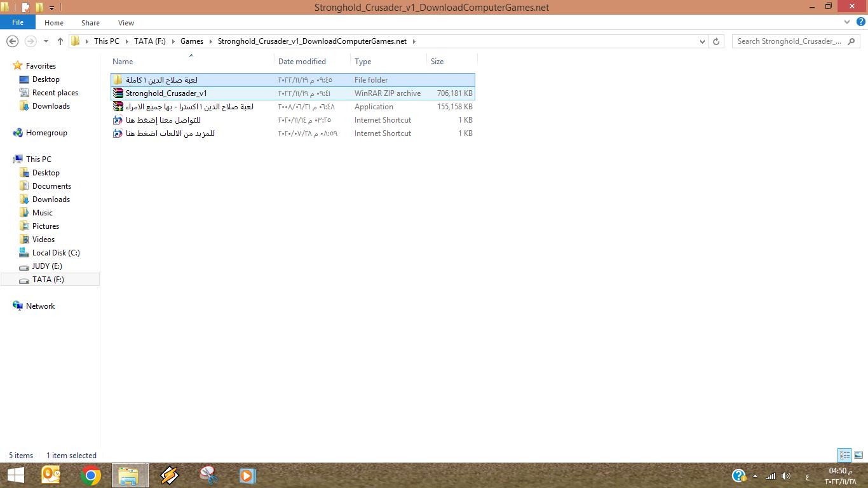The image size is (868, 488).
Task: Open Winamp from the taskbar
Action: click(x=169, y=475)
